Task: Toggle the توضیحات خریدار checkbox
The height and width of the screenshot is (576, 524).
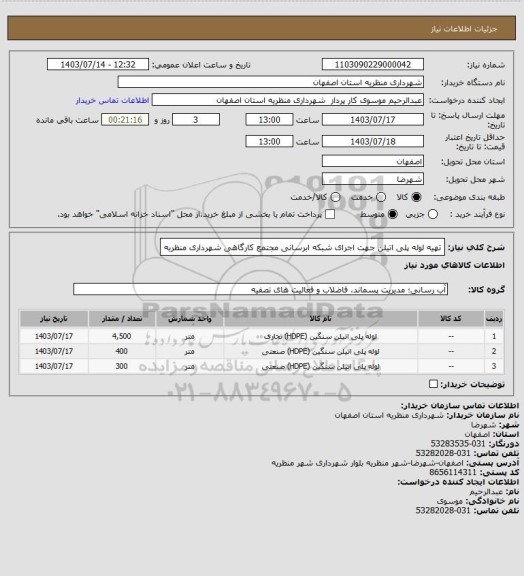Action: click(433, 384)
